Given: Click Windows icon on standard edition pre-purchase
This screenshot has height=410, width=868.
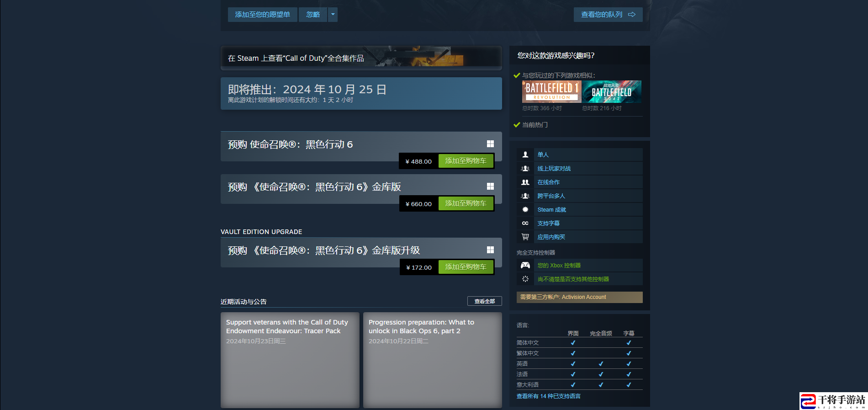Looking at the screenshot, I should tap(490, 144).
